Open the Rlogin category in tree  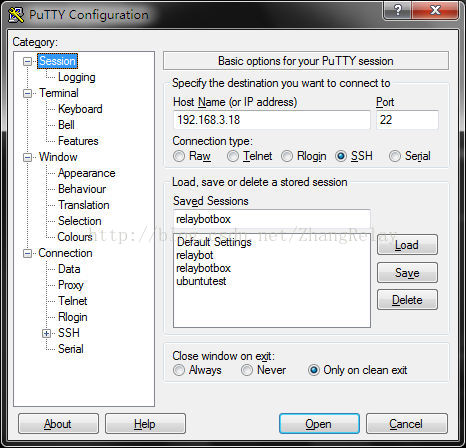[x=73, y=317]
